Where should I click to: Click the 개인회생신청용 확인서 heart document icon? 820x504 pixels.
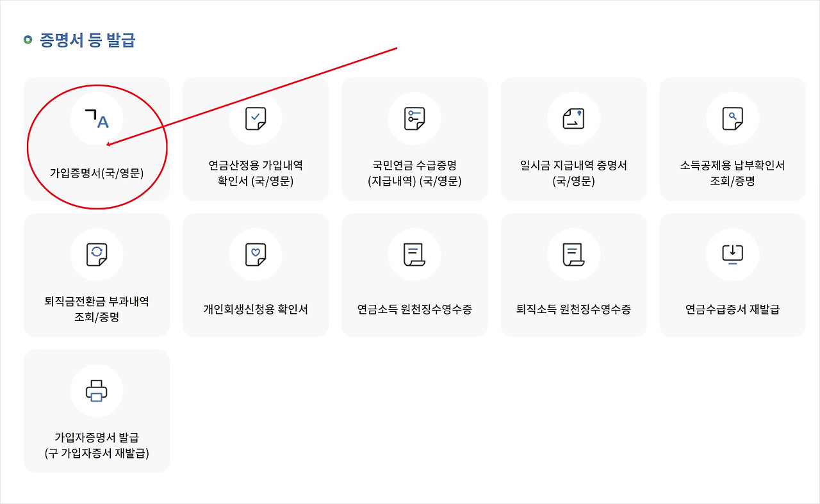click(256, 254)
